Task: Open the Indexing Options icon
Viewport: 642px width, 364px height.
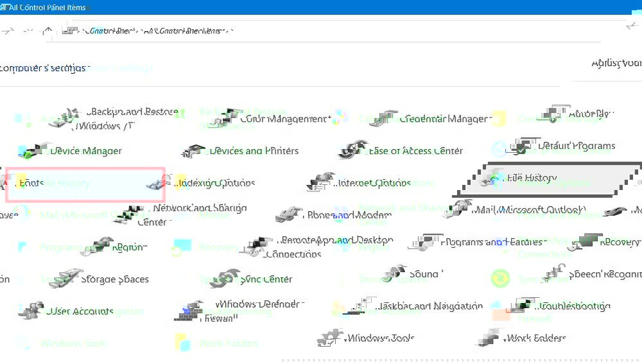Action: (x=160, y=182)
